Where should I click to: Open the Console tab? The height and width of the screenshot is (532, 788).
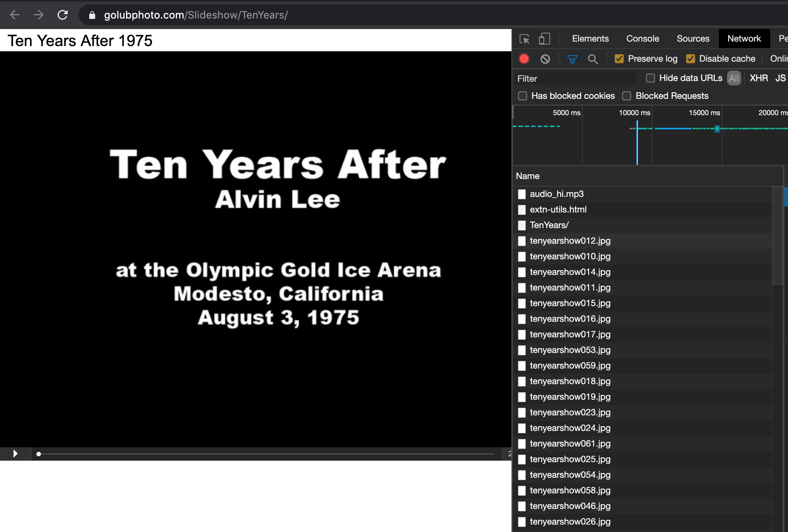tap(642, 39)
